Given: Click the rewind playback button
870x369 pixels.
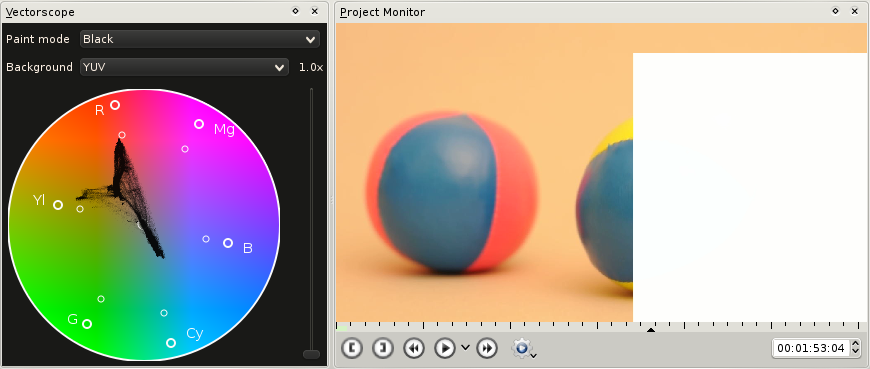Looking at the screenshot, I should [414, 348].
